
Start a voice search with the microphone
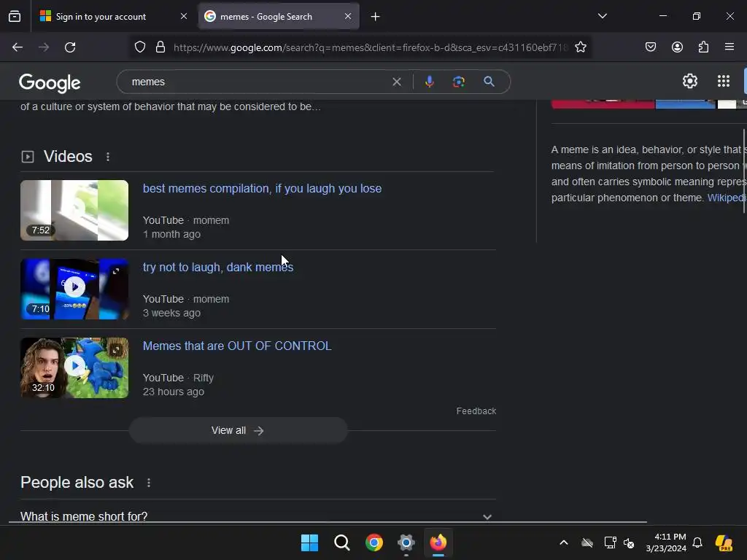coord(429,82)
